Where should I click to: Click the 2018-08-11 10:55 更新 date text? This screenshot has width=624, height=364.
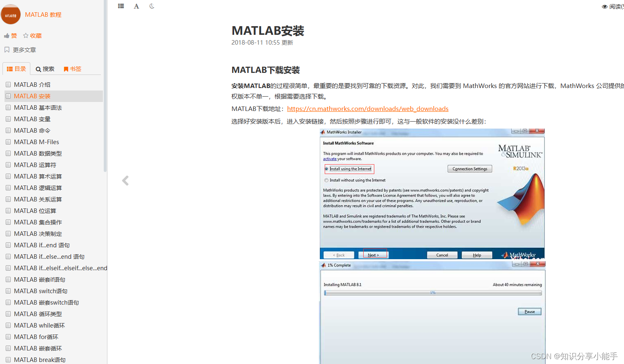pyautogui.click(x=262, y=43)
